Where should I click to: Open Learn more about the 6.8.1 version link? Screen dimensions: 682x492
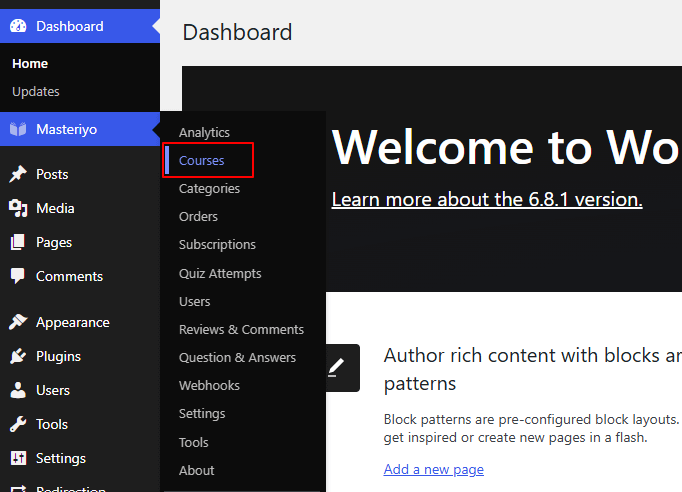tap(487, 200)
